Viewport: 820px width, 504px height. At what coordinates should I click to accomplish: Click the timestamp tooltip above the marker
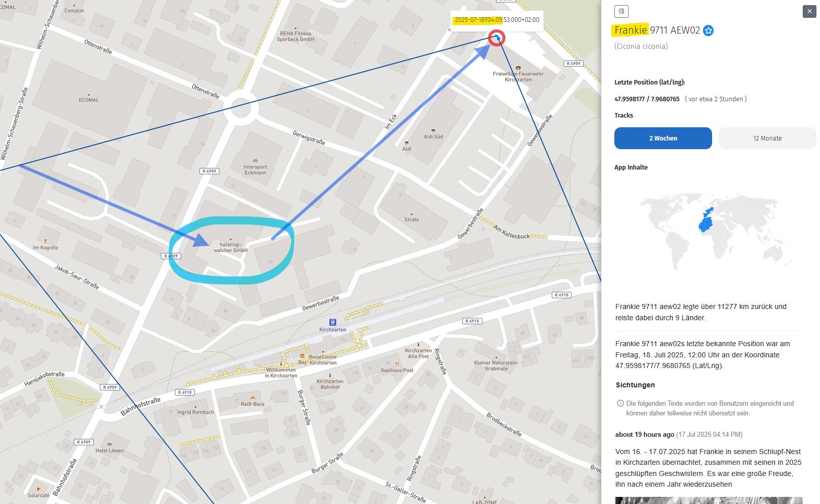coord(496,20)
